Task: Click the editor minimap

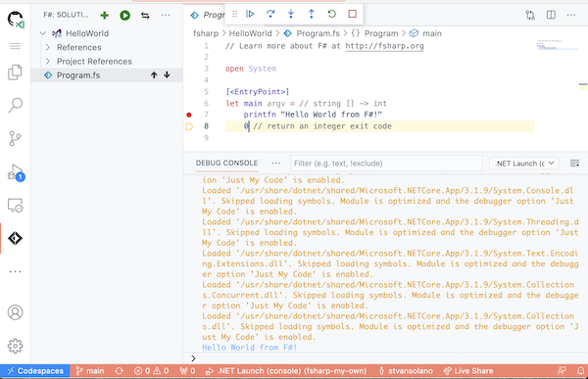Action: [x=557, y=45]
